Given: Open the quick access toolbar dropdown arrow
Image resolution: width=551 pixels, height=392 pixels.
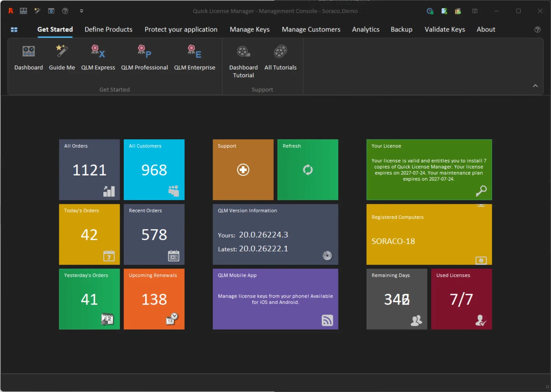Looking at the screenshot, I should tap(82, 11).
